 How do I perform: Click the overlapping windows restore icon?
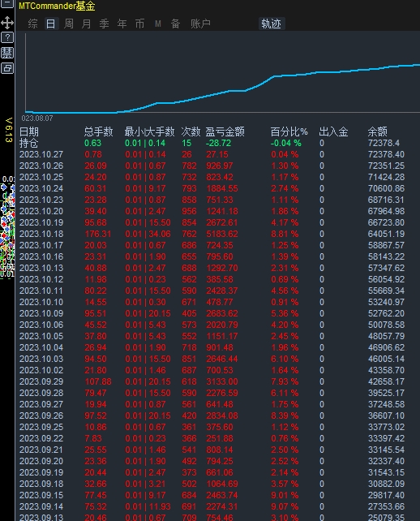tap(7, 68)
